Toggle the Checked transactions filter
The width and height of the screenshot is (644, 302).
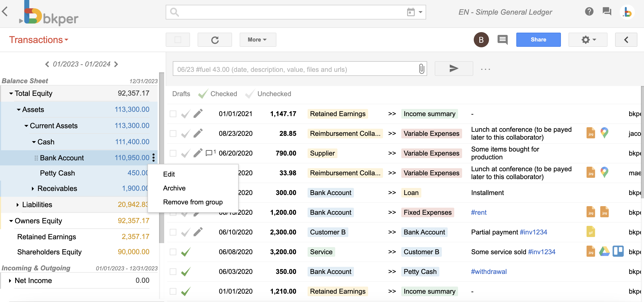[223, 94]
